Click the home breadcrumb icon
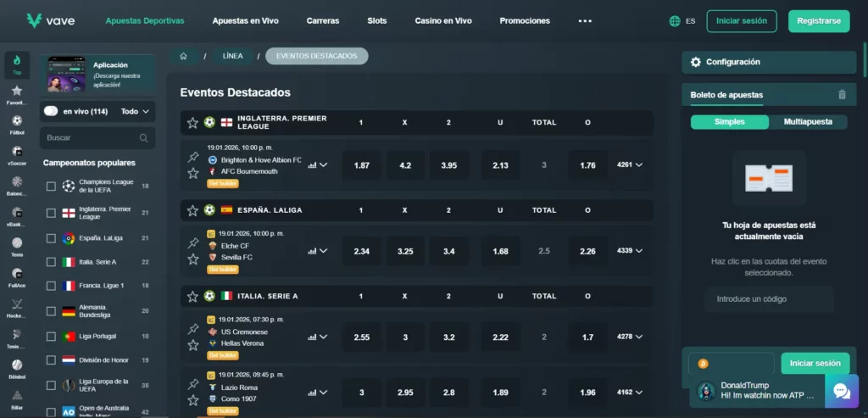This screenshot has height=418, width=868. tap(183, 56)
